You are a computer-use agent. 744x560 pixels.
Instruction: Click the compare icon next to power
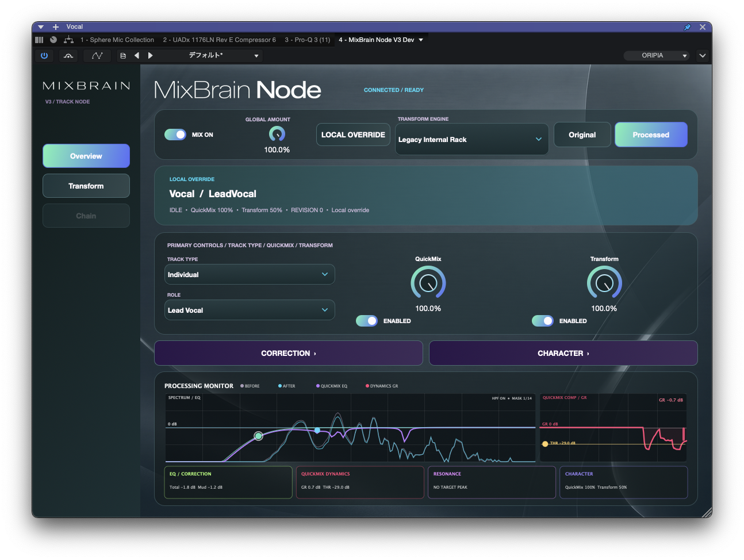pyautogui.click(x=68, y=56)
